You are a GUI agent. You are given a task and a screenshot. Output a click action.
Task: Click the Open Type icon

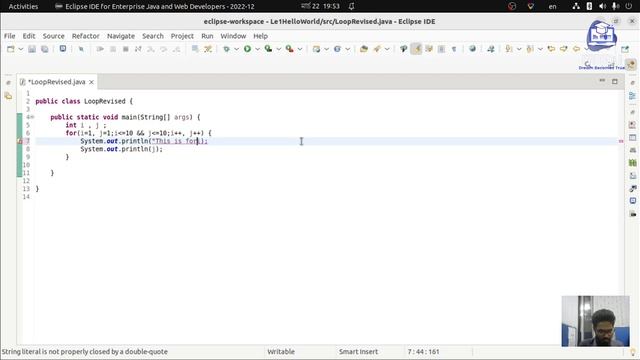[x=364, y=49]
